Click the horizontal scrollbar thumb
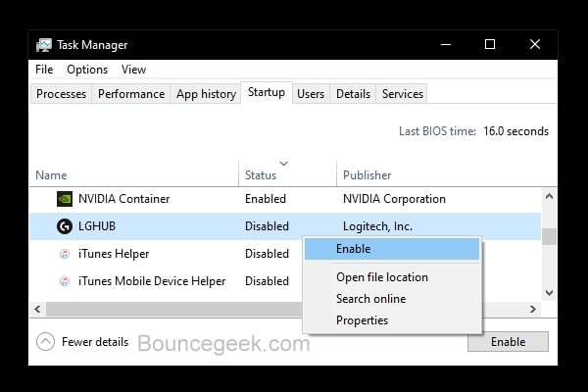 174,309
